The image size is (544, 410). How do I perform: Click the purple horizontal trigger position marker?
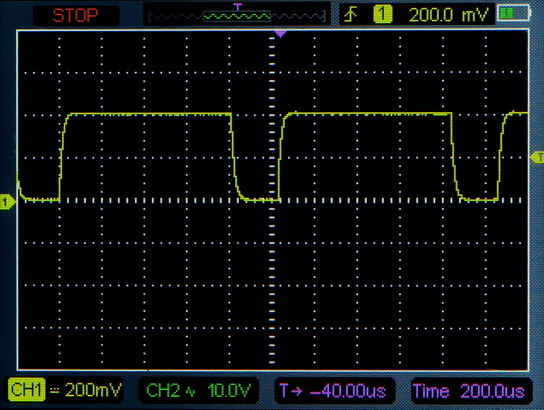pos(280,33)
